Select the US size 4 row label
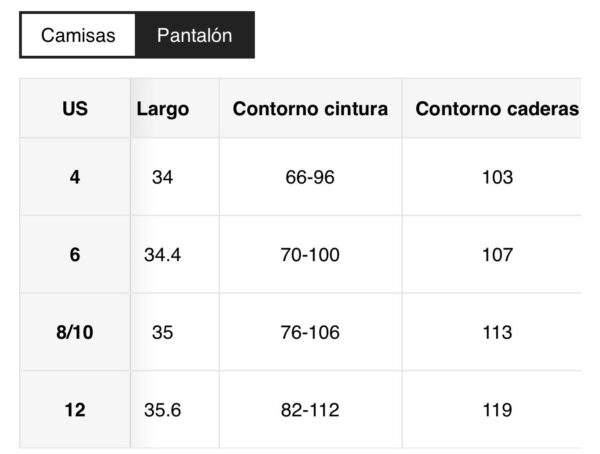Image resolution: width=600 pixels, height=454 pixels. (75, 178)
